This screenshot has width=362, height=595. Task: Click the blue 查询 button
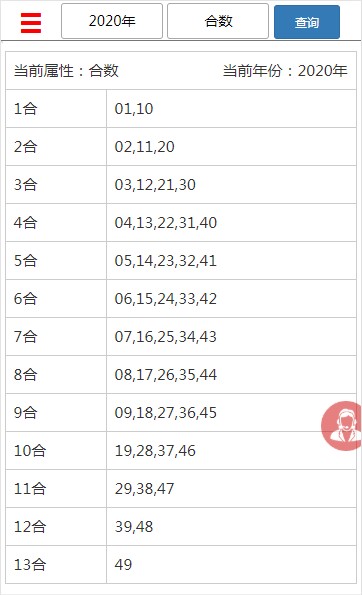point(307,22)
